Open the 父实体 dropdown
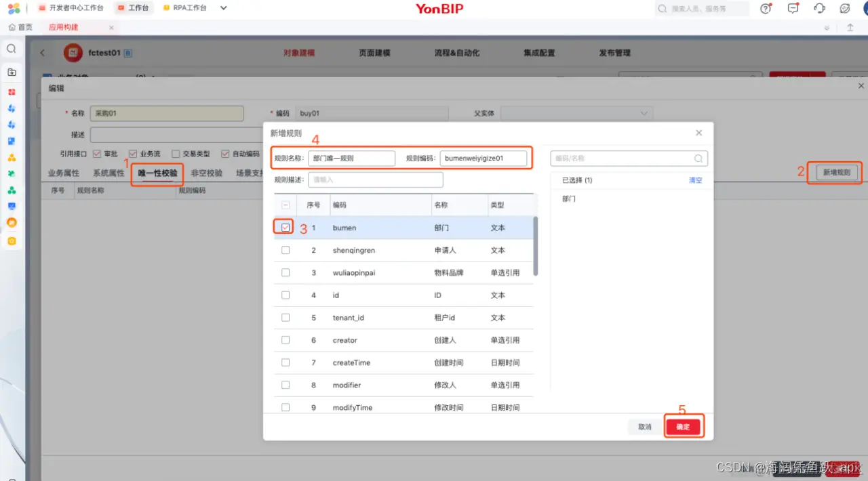Viewport: 868px width, 481px height. pyautogui.click(x=578, y=113)
